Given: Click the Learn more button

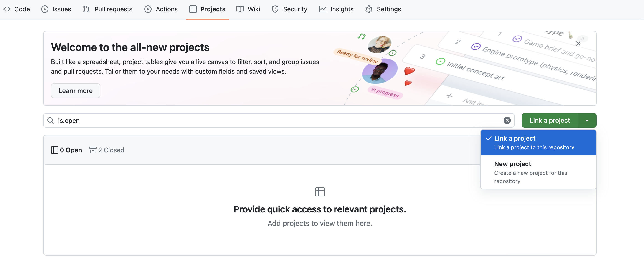Looking at the screenshot, I should point(76,91).
